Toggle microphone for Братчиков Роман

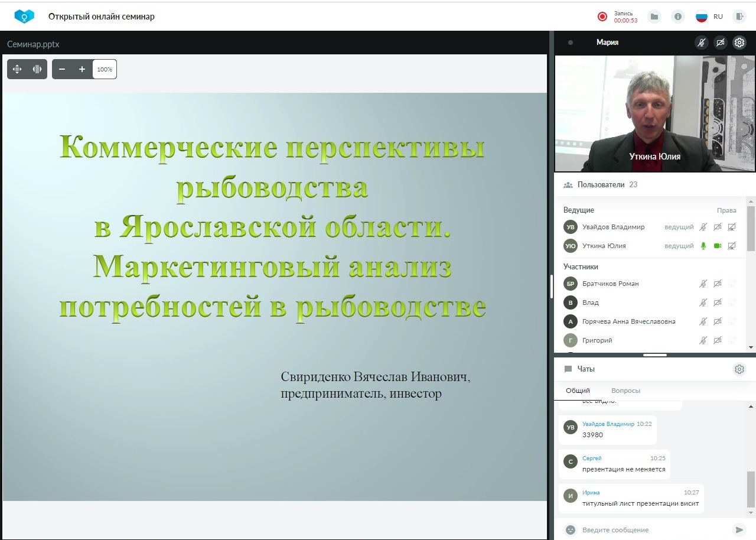pyautogui.click(x=703, y=284)
